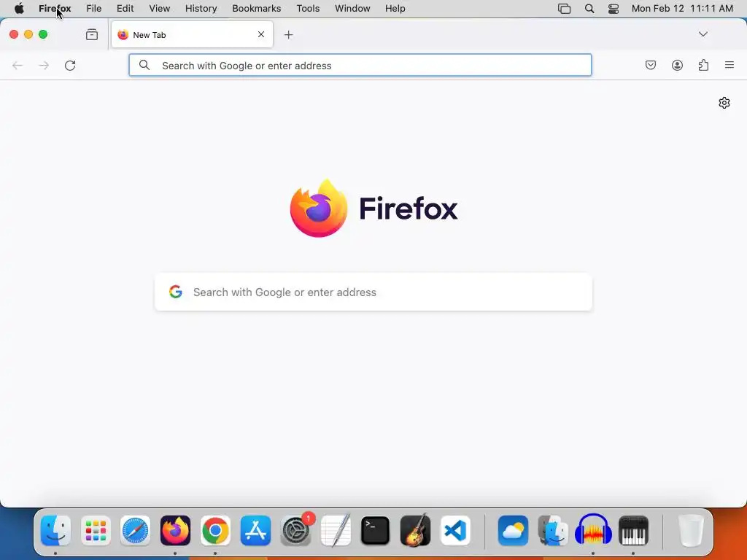747x560 pixels.
Task: Open the Weather app from the dock
Action: coord(513,531)
